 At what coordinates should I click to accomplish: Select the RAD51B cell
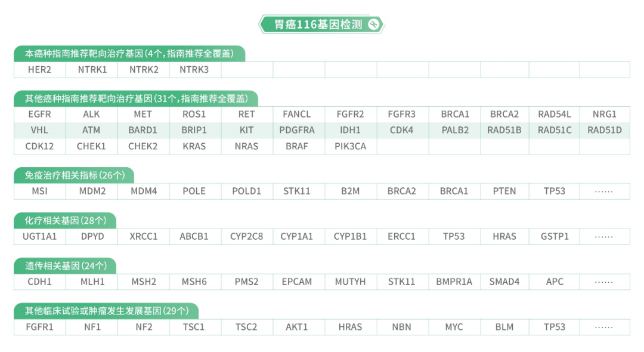tap(505, 130)
